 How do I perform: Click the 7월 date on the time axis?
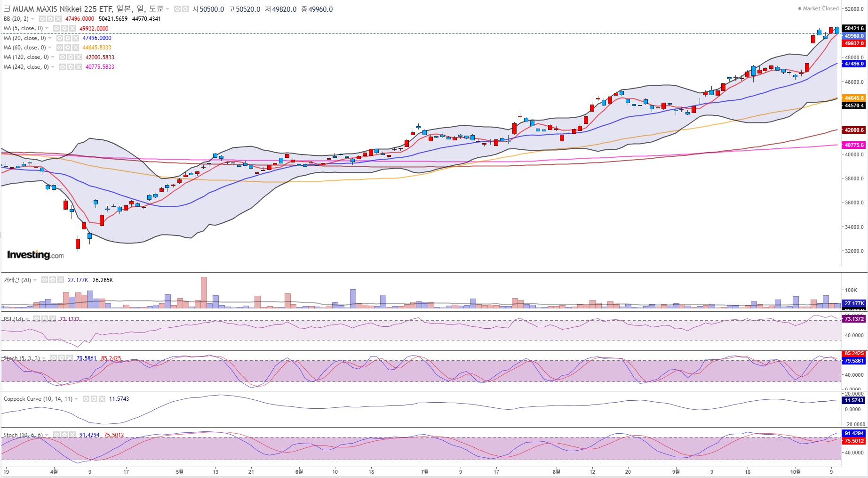(425, 471)
